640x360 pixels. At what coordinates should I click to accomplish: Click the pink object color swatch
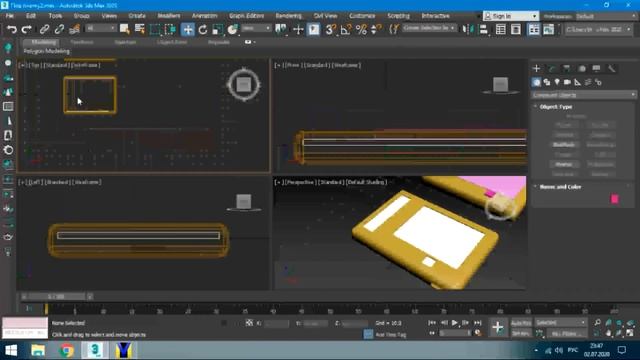(x=615, y=199)
